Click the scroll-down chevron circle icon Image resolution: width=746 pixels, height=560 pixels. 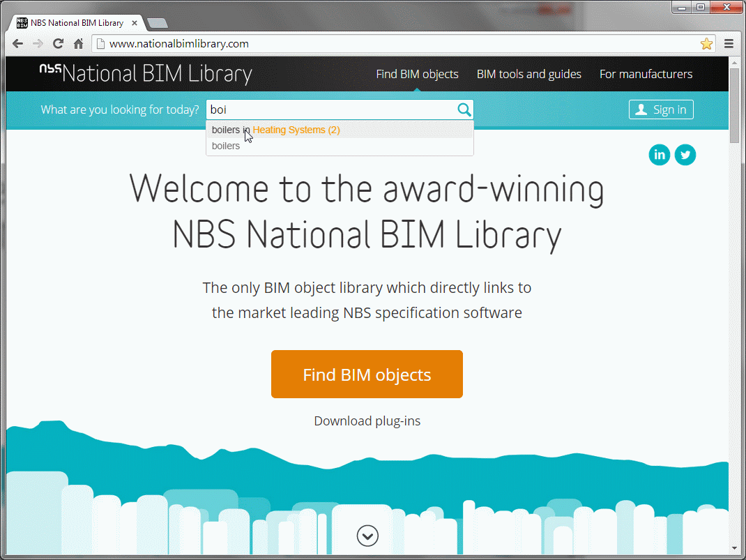367,536
